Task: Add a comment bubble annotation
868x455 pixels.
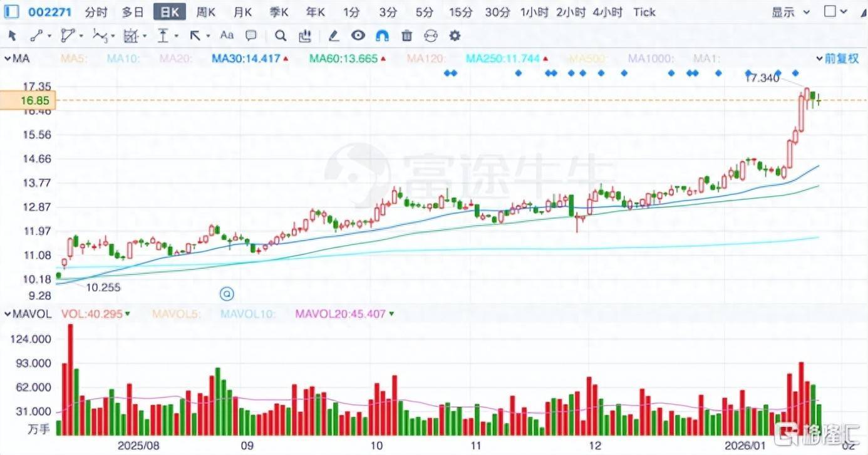Action: click(251, 36)
